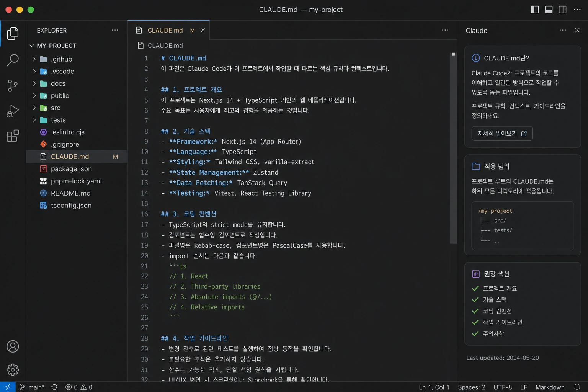This screenshot has width=588, height=392.
Task: Open the Source Control view
Action: click(13, 85)
